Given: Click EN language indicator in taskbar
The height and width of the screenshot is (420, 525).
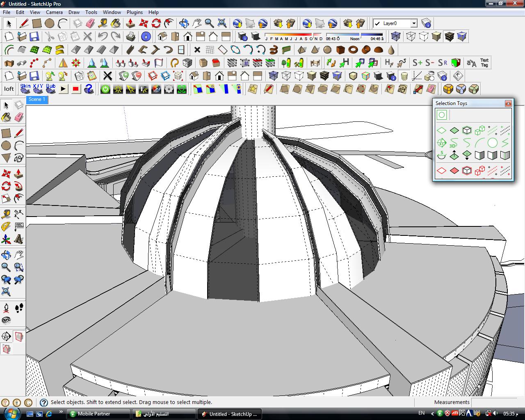Looking at the screenshot, I should 421,413.
